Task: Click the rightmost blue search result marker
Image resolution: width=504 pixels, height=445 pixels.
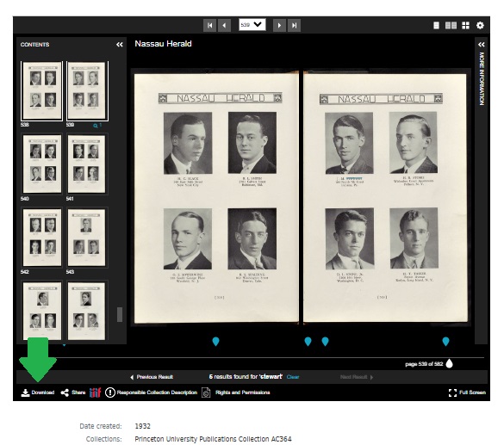Action: point(445,342)
